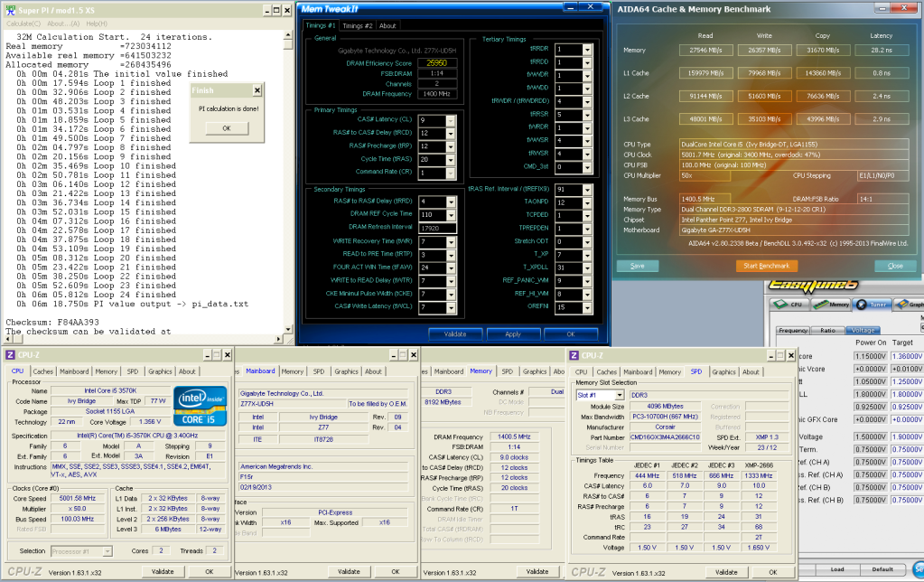The width and height of the screenshot is (924, 582).
Task: Click the Super PI vertical scrollbar up arrow
Action: point(288,36)
